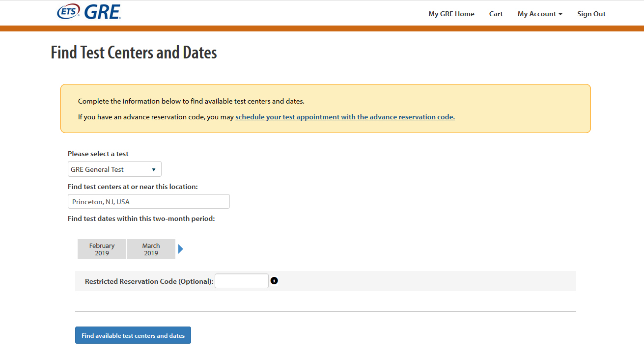644x355 pixels.
Task: Click the ETS GRE logo
Action: (x=89, y=12)
